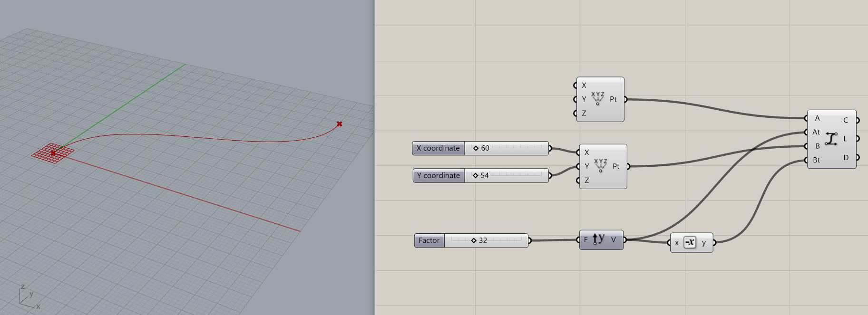Select the Factor slider label
868x315 pixels.
429,240
